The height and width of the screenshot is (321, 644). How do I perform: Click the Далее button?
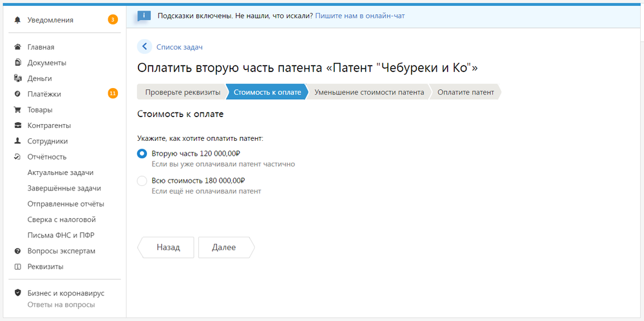coord(226,248)
